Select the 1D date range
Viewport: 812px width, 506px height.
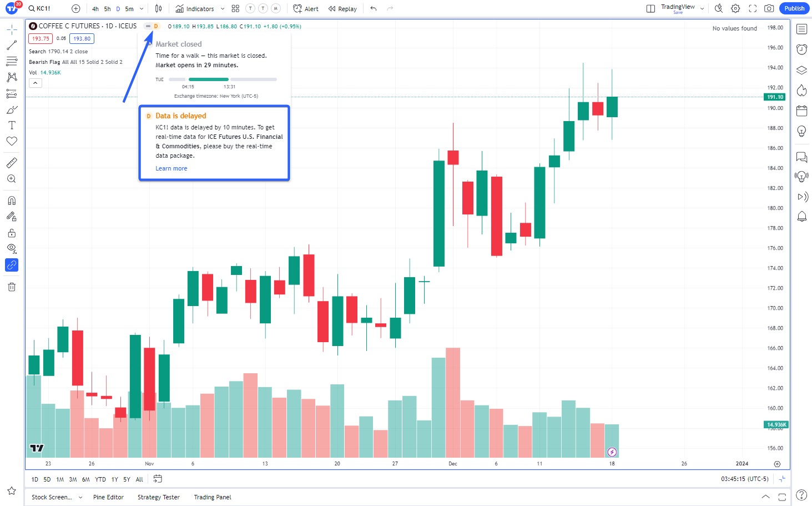35,479
